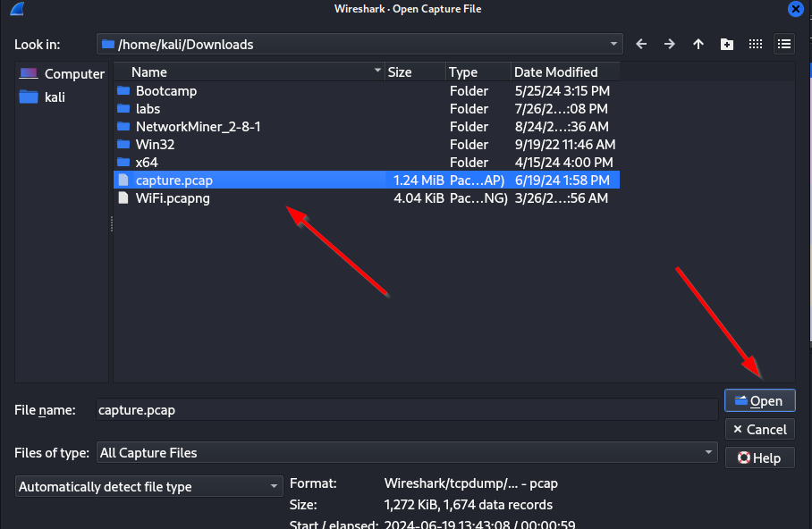Click the 6/19/24 1:58 PM date cell

pos(562,181)
